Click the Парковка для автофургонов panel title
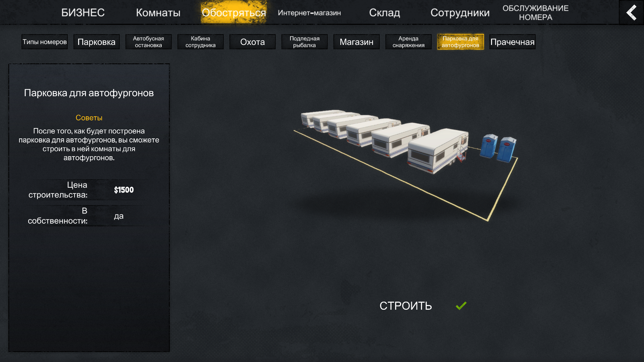 pos(89,93)
